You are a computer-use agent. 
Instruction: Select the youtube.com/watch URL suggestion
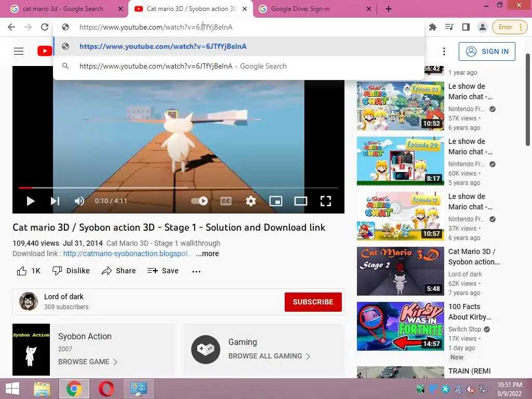point(239,46)
